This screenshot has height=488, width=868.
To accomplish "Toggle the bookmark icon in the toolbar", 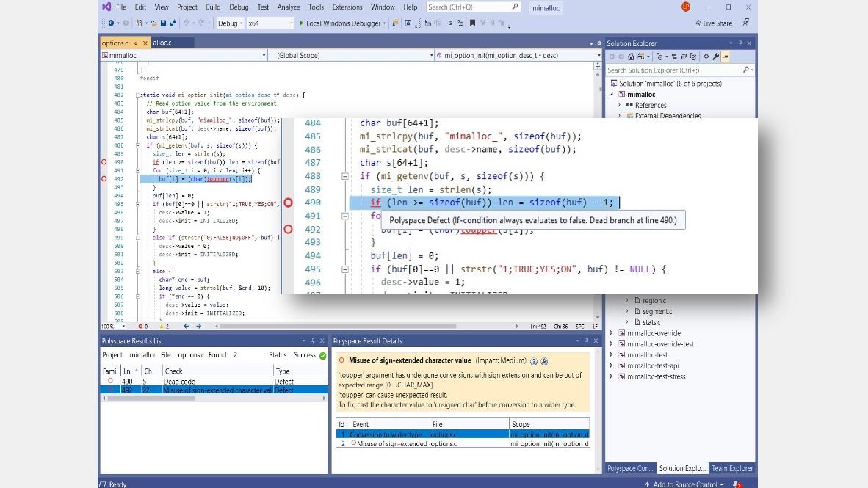I will [x=471, y=23].
